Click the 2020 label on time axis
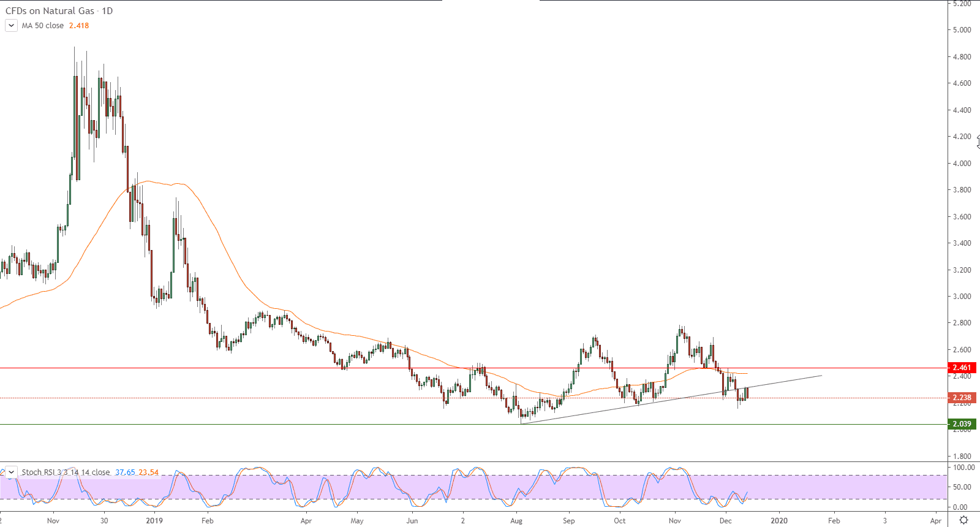The image size is (980, 527). [779, 521]
